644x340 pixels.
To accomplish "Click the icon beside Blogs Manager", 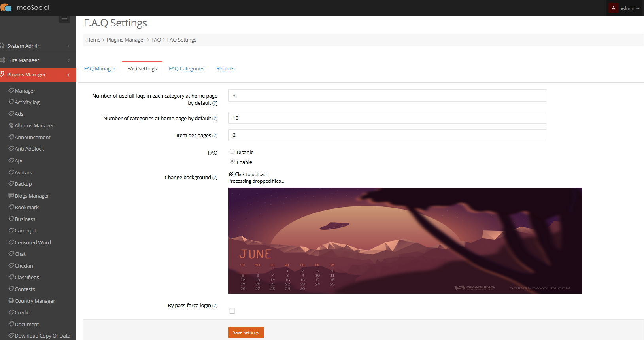I will 11,195.
